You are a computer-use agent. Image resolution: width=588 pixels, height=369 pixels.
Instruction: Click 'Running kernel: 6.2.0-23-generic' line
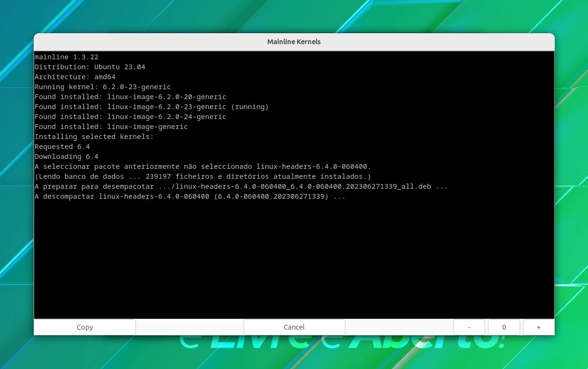click(103, 87)
